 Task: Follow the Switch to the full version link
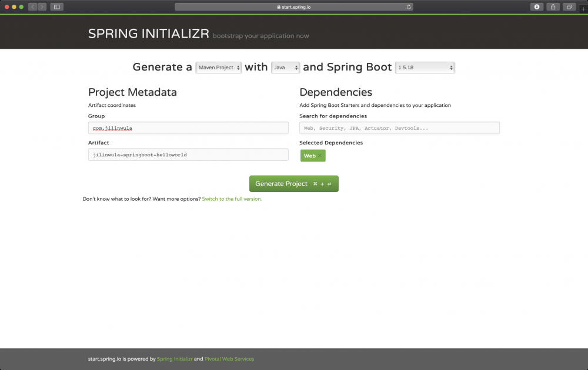(232, 199)
